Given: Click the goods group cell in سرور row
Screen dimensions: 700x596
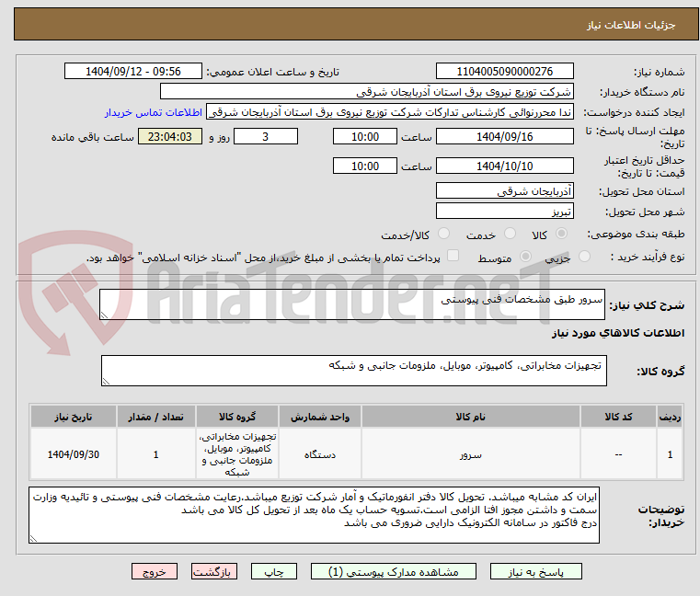Looking at the screenshot, I should pyautogui.click(x=237, y=454).
